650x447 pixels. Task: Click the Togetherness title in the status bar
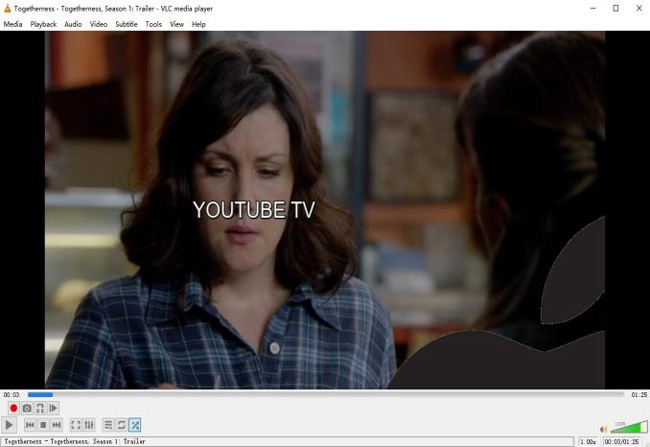click(x=75, y=442)
